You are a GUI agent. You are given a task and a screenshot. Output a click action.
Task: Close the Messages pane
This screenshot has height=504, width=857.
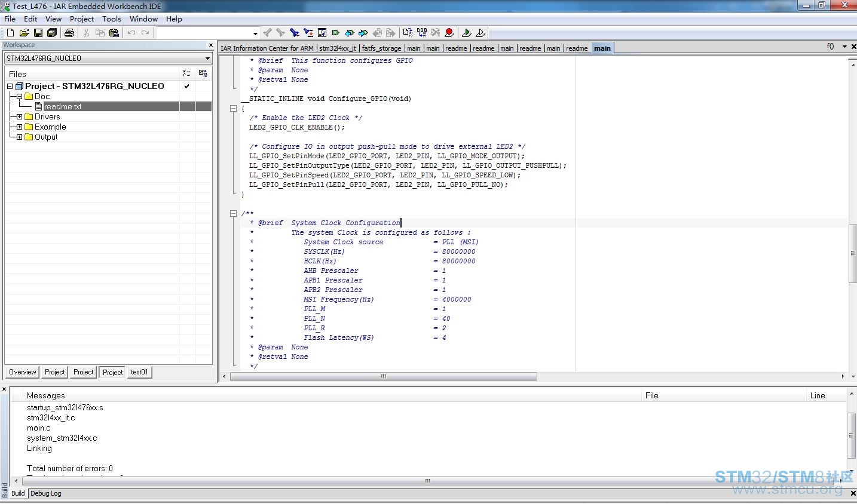(x=4, y=389)
